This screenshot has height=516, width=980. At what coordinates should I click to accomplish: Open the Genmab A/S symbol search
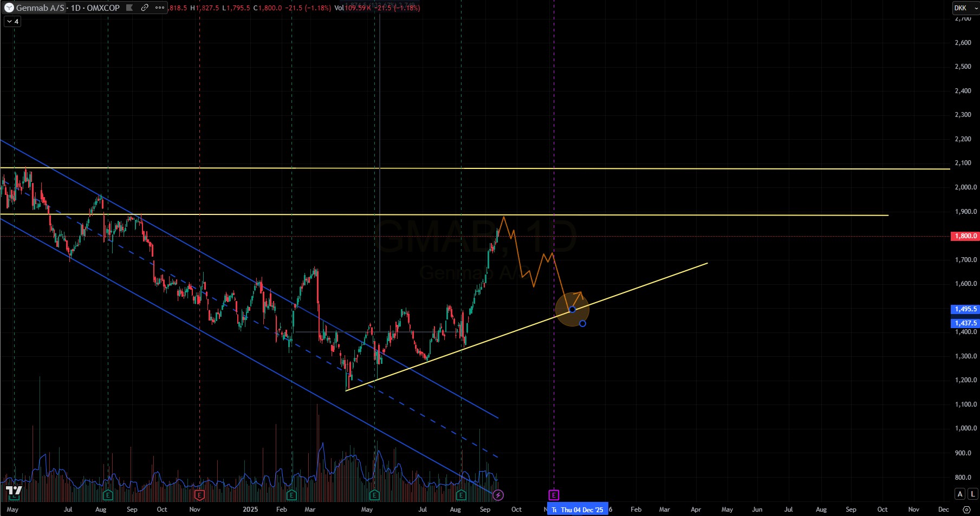[40, 8]
